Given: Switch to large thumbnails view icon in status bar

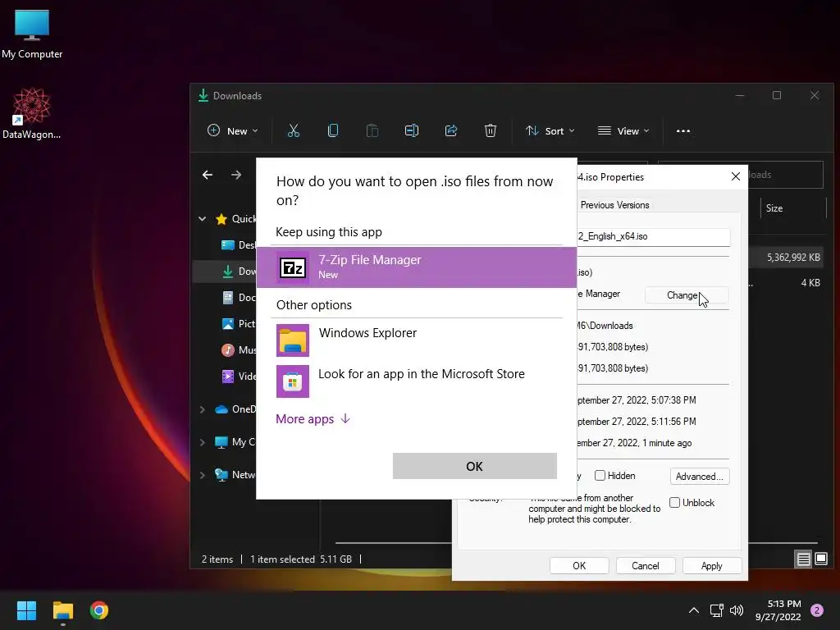Looking at the screenshot, I should (x=821, y=559).
